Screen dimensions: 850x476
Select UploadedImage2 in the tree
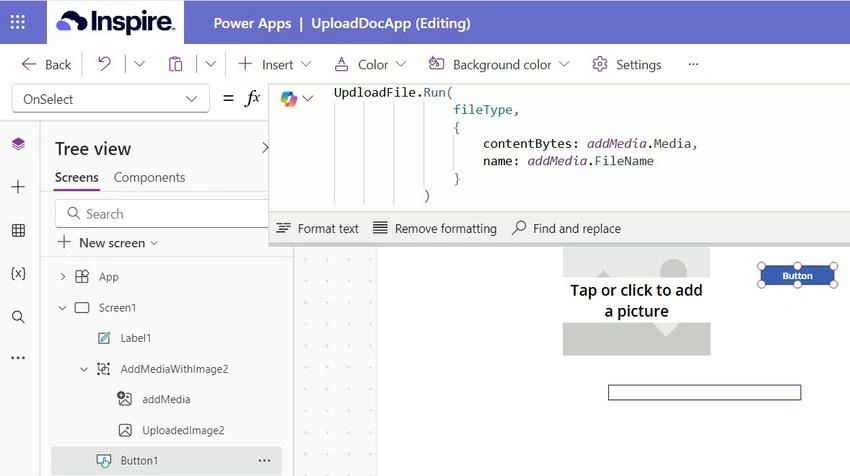tap(183, 430)
